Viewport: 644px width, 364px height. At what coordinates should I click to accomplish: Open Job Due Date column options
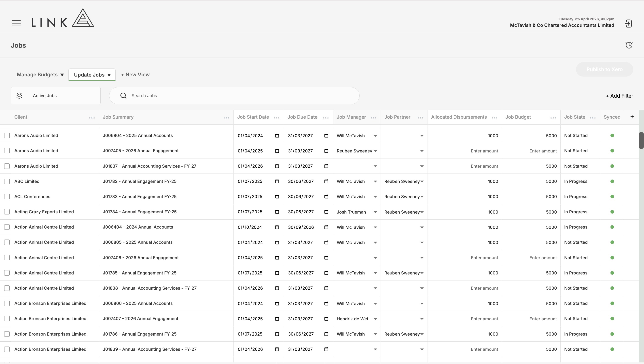[x=326, y=118]
